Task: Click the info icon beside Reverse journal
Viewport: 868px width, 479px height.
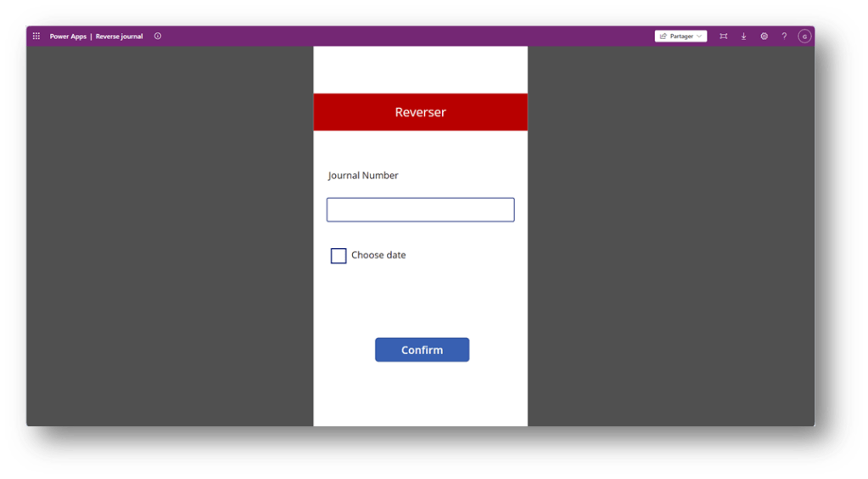Action: pyautogui.click(x=158, y=37)
